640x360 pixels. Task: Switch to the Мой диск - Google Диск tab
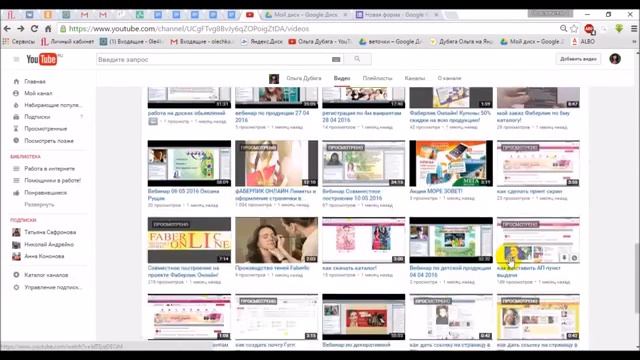click(x=306, y=15)
